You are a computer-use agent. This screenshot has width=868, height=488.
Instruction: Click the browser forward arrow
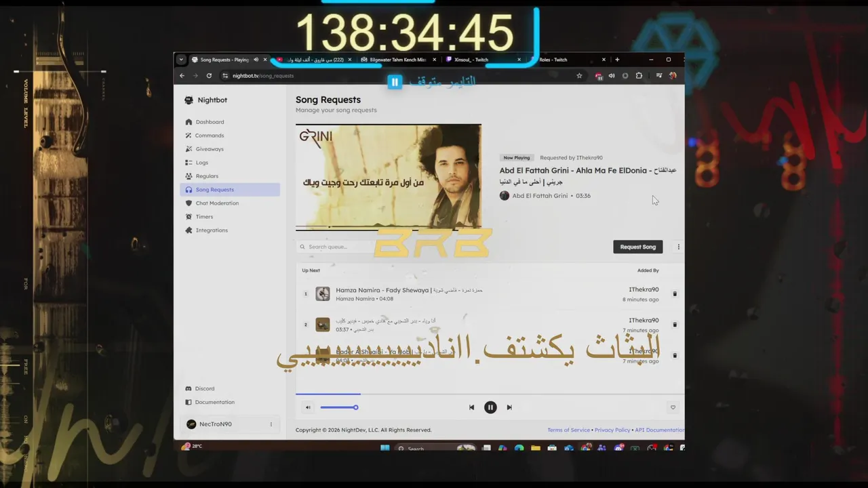(195, 76)
